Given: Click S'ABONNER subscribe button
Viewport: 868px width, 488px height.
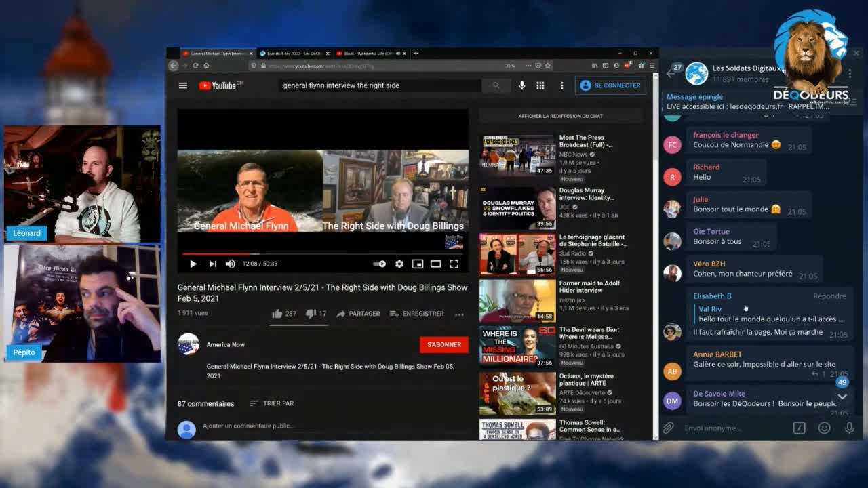Looking at the screenshot, I should click(444, 344).
